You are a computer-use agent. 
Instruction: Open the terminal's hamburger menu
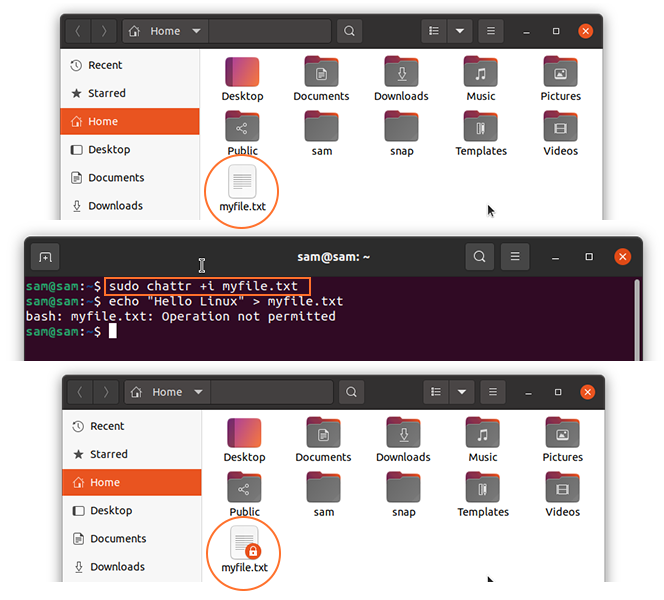pyautogui.click(x=515, y=257)
